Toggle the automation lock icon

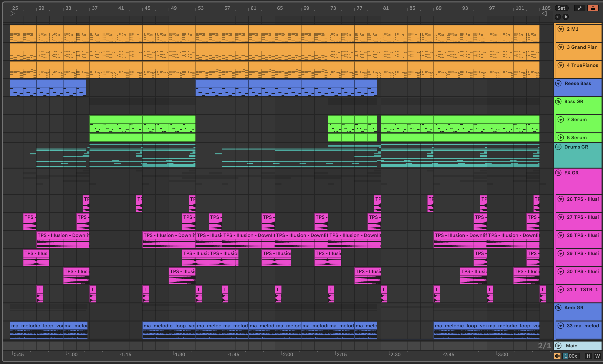point(593,8)
